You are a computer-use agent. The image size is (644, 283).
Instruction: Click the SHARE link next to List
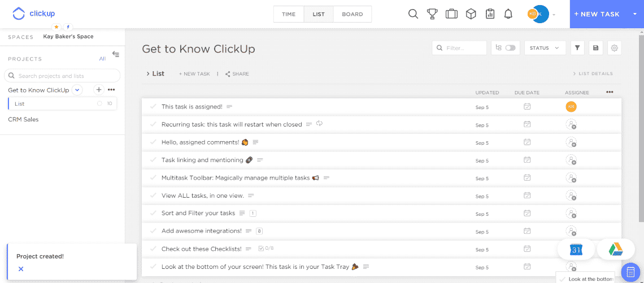[x=237, y=74]
